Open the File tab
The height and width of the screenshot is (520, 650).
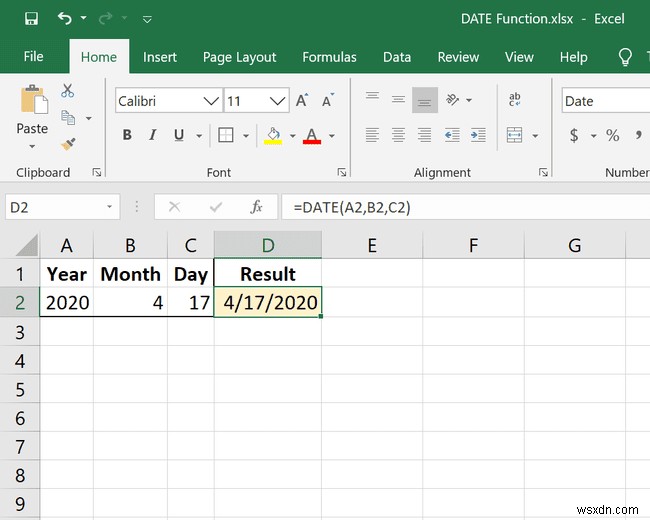[34, 56]
